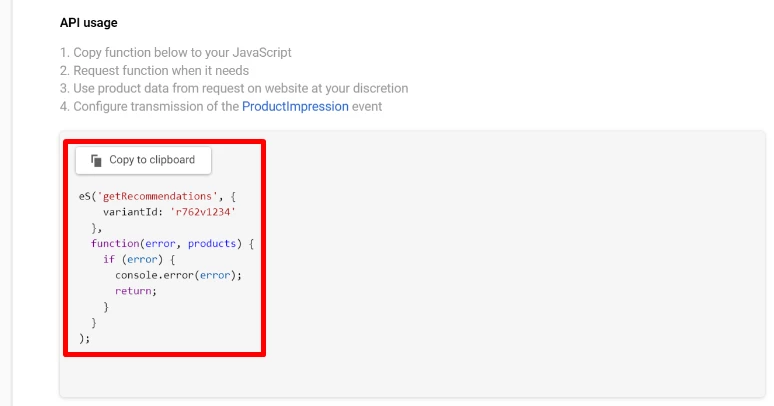Click the empty gray area of the code panel
Image resolution: width=774 pixels, height=406 pixels.
[513, 262]
